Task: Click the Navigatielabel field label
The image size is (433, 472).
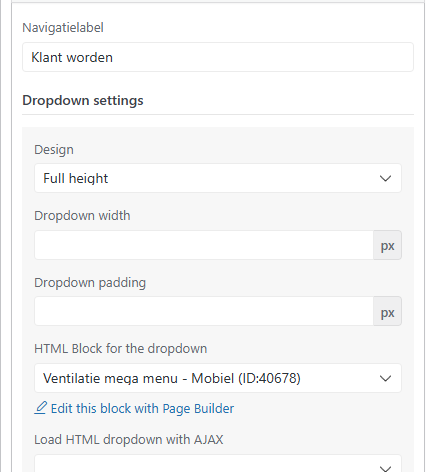Action: [63, 27]
